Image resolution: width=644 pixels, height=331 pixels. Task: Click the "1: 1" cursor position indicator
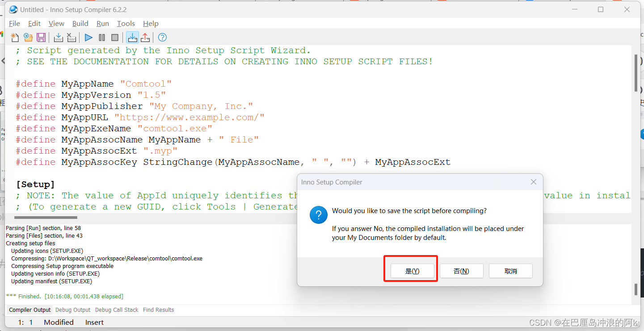click(25, 322)
